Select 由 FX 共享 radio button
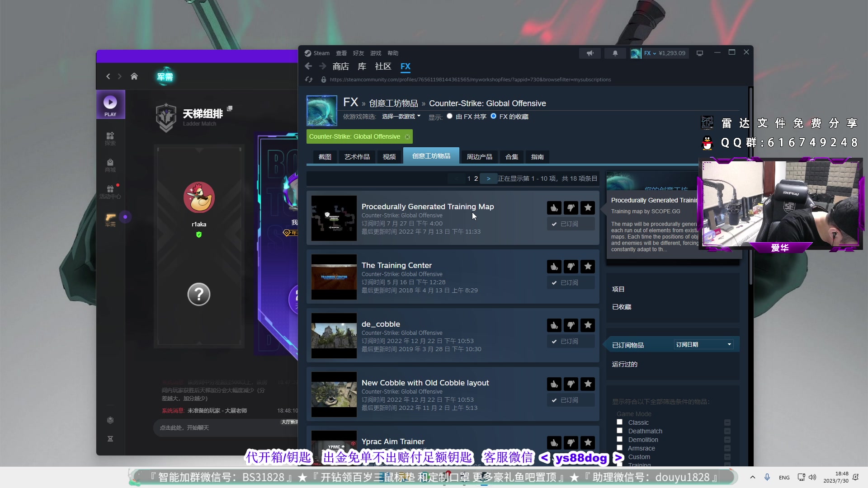 [x=449, y=116]
